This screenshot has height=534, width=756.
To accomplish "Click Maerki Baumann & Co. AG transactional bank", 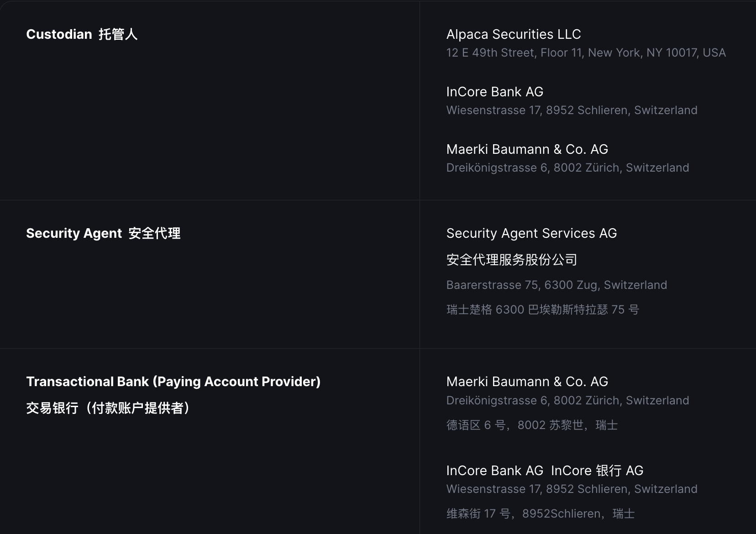I will [x=527, y=382].
